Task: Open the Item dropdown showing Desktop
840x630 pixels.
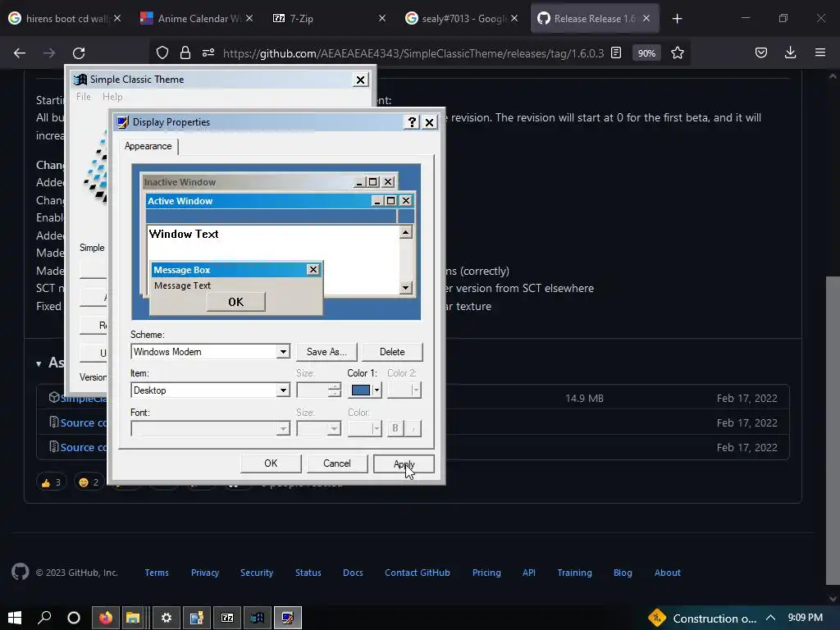Action: 283,390
